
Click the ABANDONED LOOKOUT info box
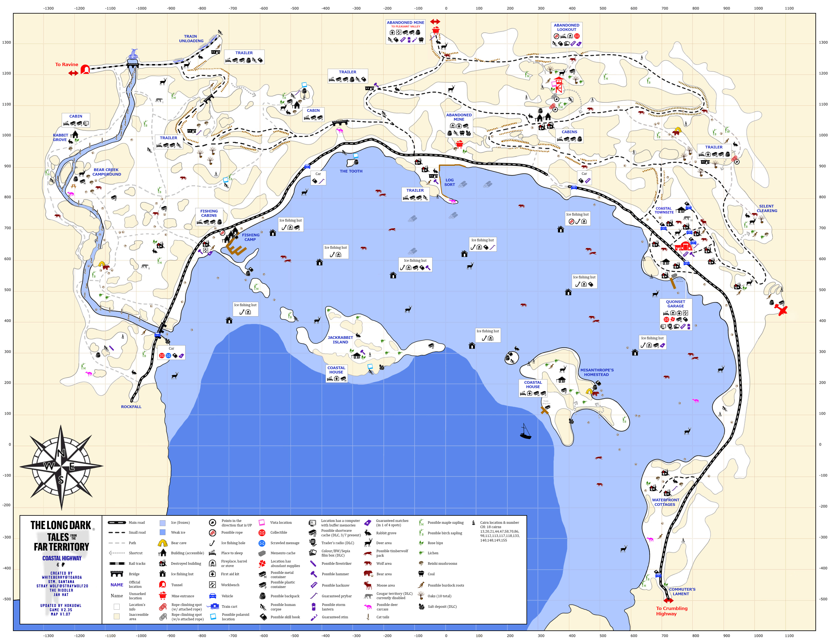click(x=566, y=35)
